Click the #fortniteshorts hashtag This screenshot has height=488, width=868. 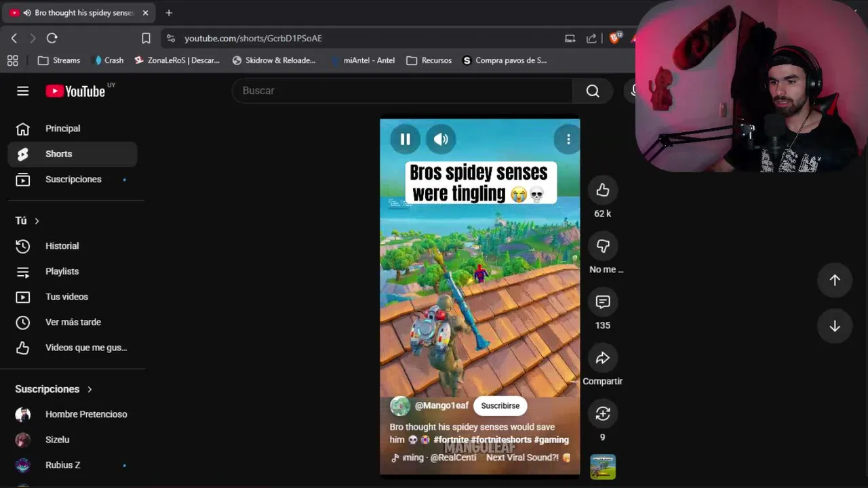coord(501,440)
